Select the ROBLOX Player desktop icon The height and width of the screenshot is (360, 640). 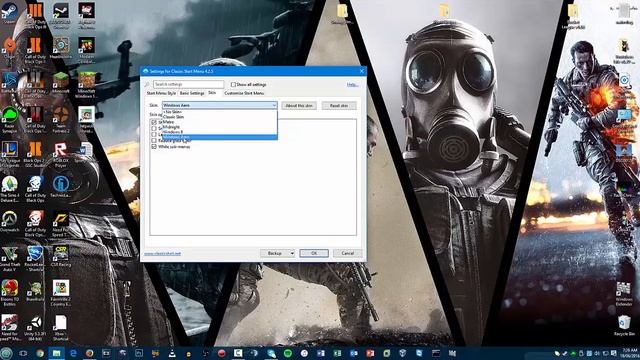(60, 154)
